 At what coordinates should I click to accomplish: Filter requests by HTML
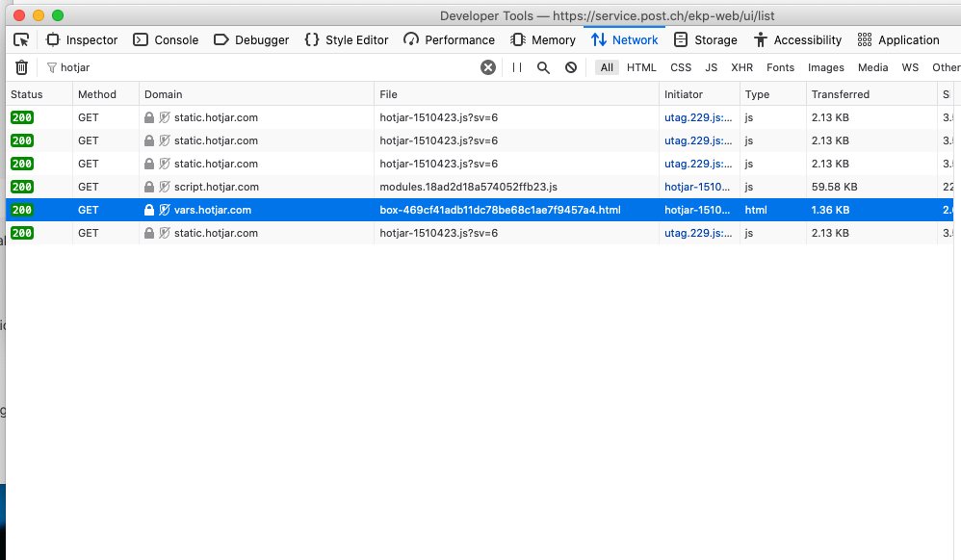[641, 67]
